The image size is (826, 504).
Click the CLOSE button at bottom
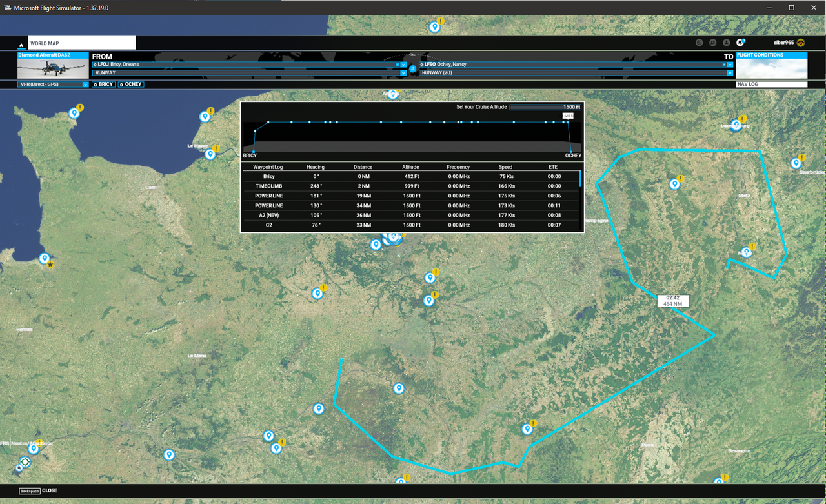pos(38,490)
